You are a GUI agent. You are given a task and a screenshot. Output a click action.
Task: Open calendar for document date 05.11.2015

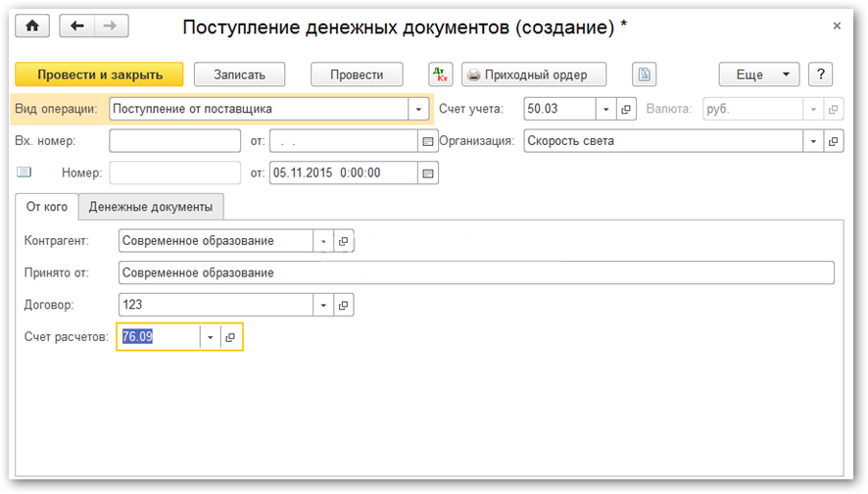[x=428, y=173]
